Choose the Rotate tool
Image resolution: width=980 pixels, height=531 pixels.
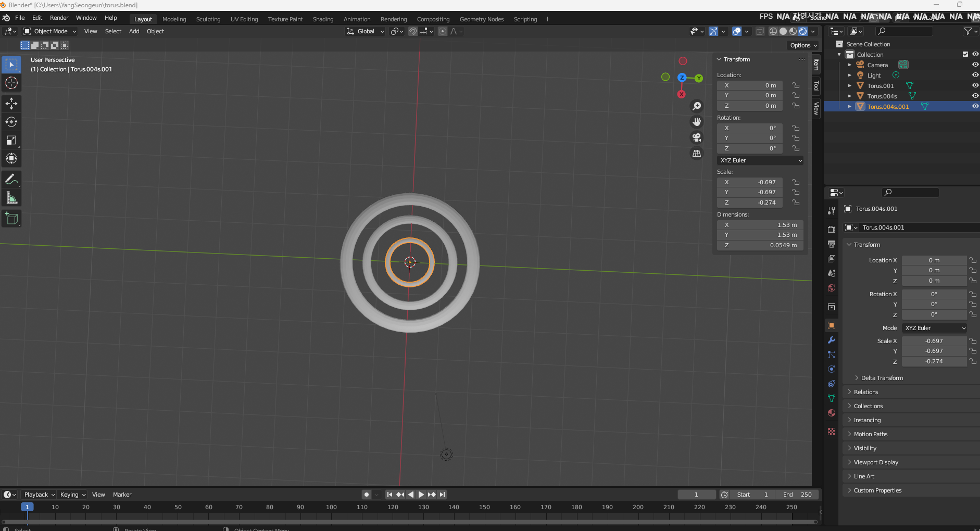[11, 122]
